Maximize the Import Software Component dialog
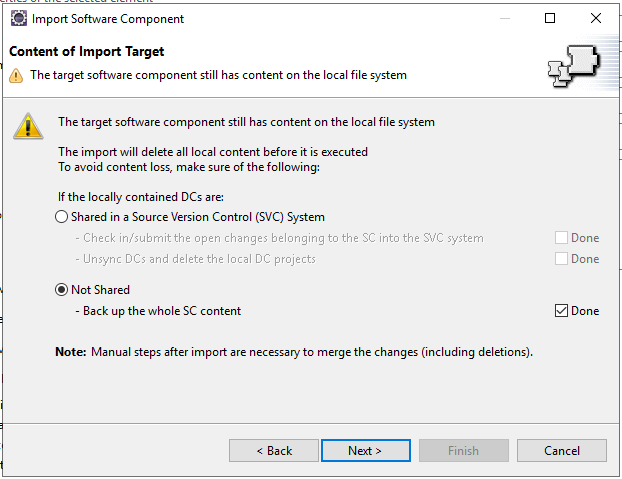The width and height of the screenshot is (622, 479). [x=550, y=18]
